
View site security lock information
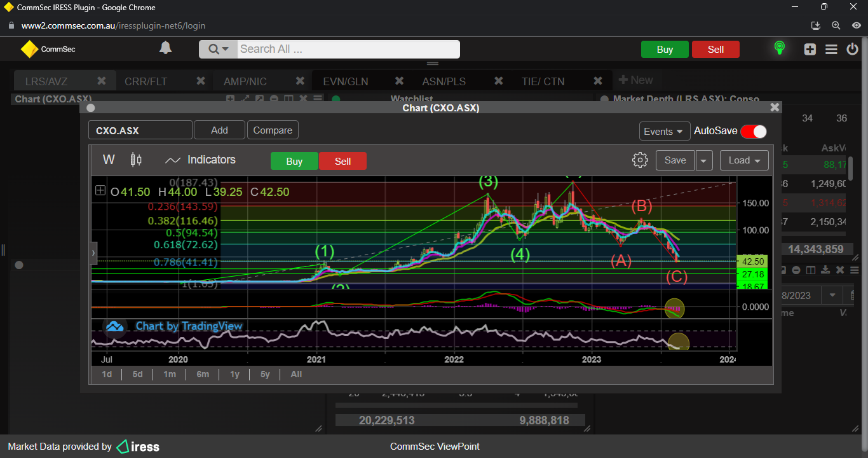[11, 25]
